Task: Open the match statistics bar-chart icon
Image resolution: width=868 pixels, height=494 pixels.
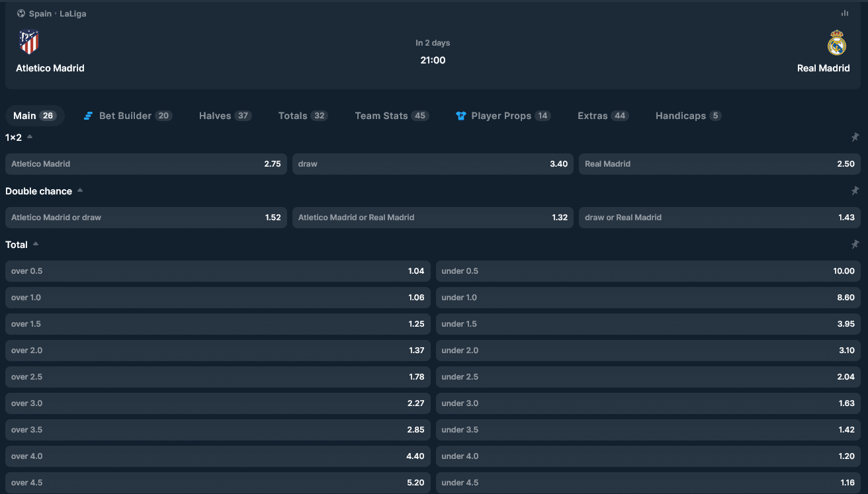Action: (x=844, y=13)
